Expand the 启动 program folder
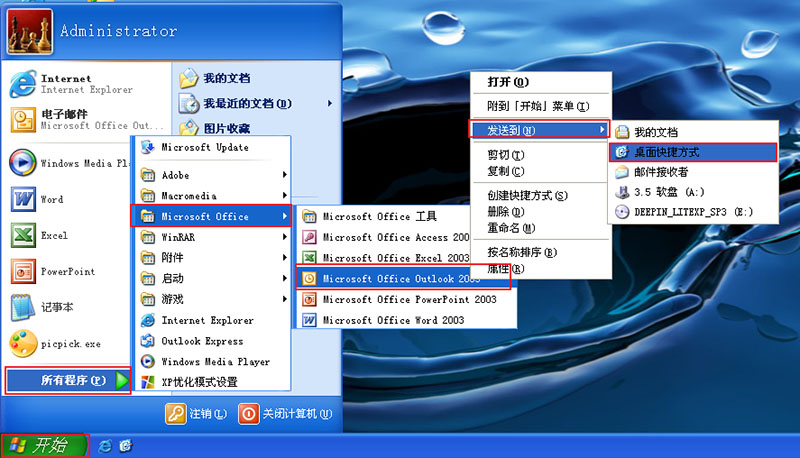The height and width of the screenshot is (458, 800). (x=213, y=278)
